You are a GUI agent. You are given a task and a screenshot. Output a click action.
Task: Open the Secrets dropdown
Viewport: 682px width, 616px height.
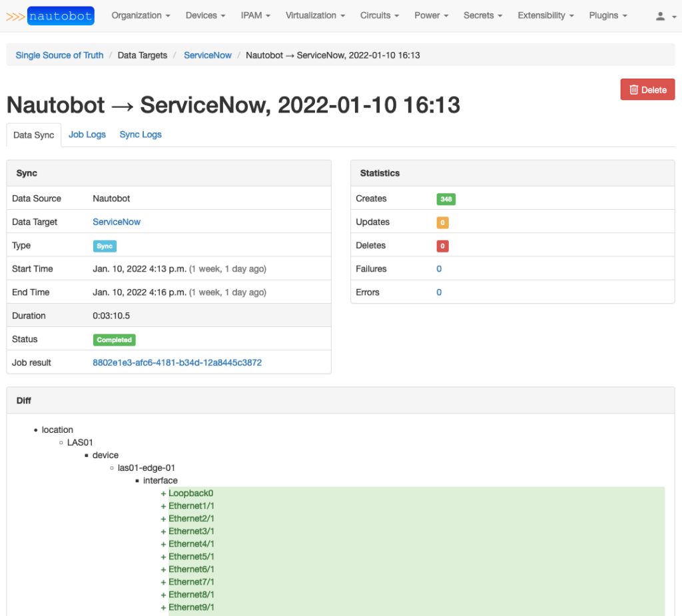[483, 16]
